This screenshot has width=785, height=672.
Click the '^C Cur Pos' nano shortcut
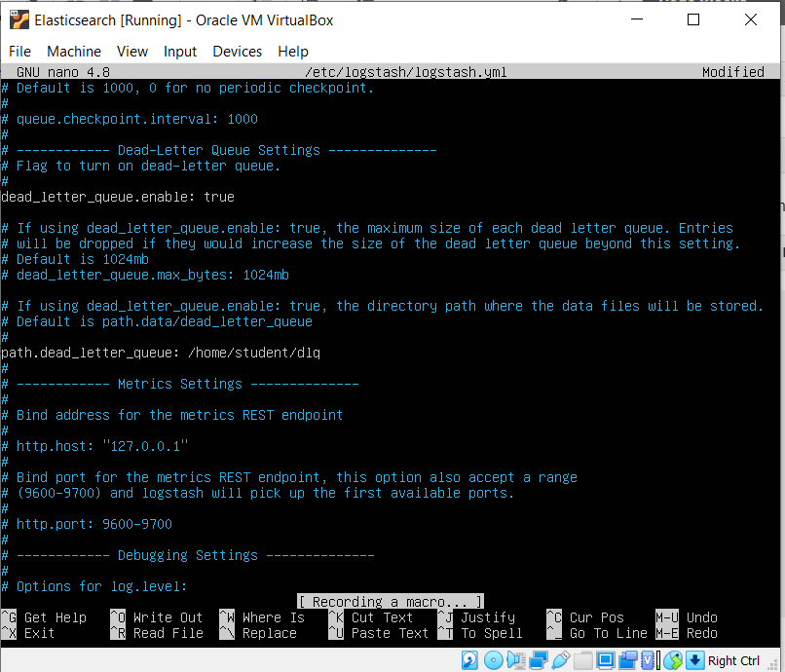585,617
